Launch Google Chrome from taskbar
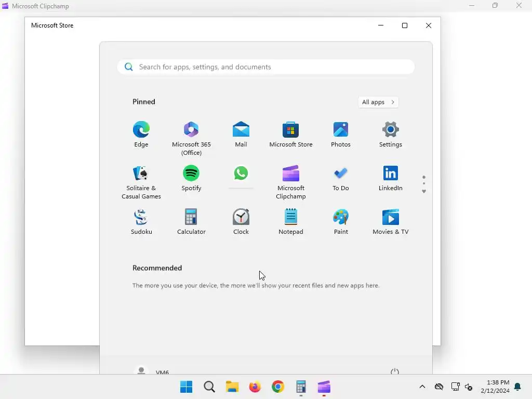Image resolution: width=532 pixels, height=399 pixels. 278,387
